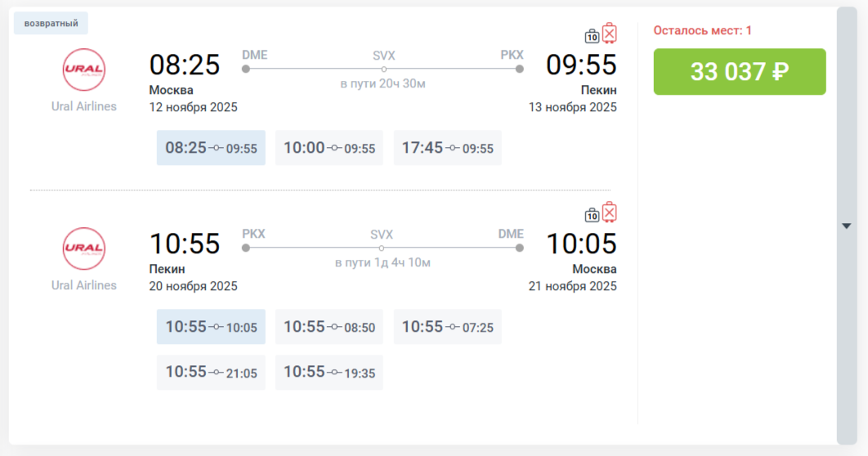
Task: Choose return option 10:55 → 10:05
Action: pos(211,327)
